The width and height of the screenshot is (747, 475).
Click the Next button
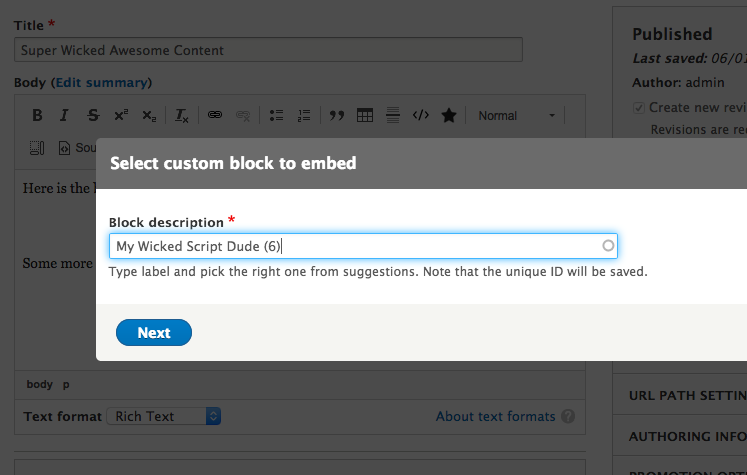154,333
